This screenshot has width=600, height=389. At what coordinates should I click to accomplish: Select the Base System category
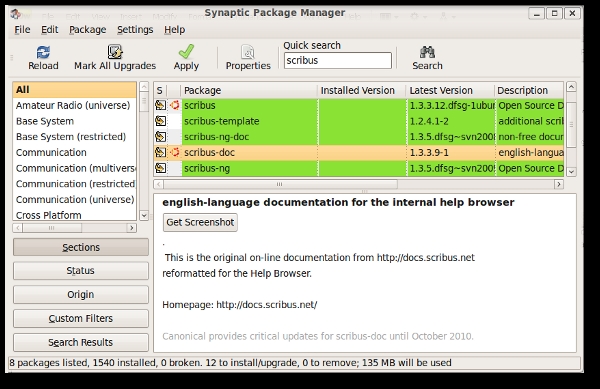pos(75,121)
